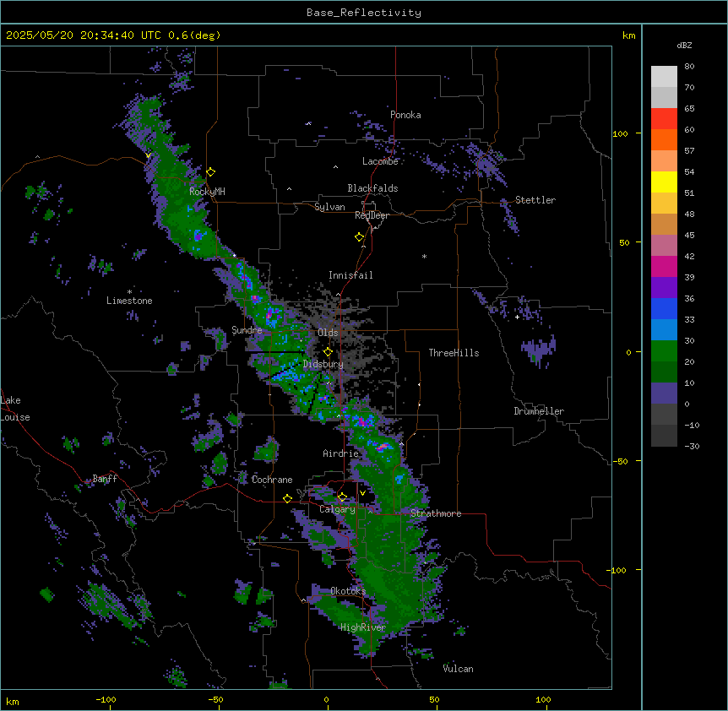
Task: Click the Banff map label
Action: point(105,479)
